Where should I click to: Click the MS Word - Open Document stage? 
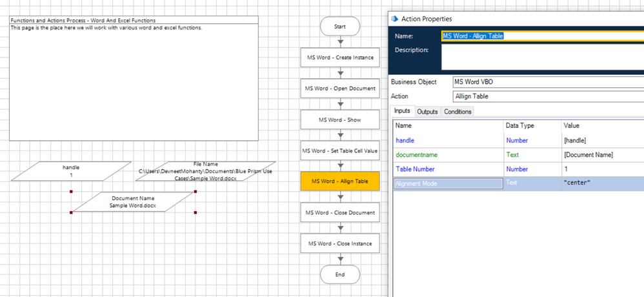[340, 88]
